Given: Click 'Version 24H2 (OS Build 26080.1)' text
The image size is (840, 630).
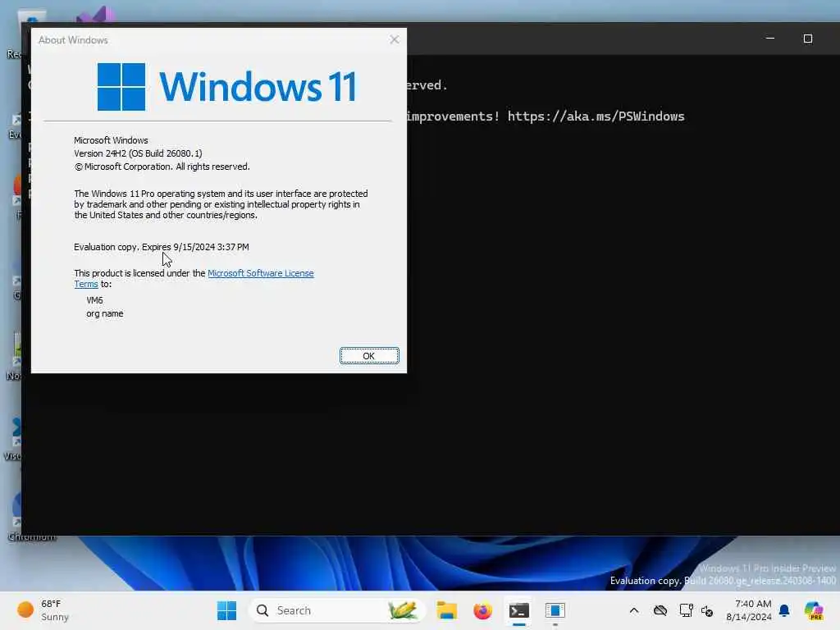Looking at the screenshot, I should (138, 153).
